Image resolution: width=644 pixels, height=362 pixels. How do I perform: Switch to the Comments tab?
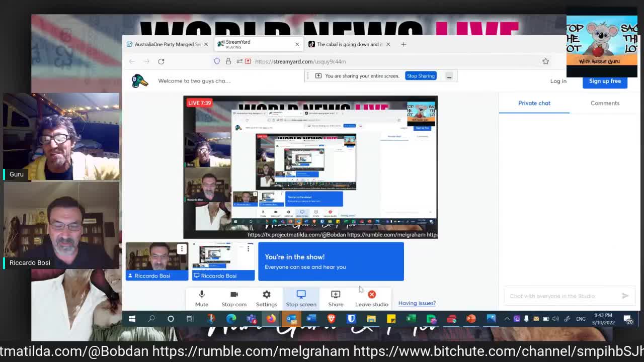click(x=605, y=103)
